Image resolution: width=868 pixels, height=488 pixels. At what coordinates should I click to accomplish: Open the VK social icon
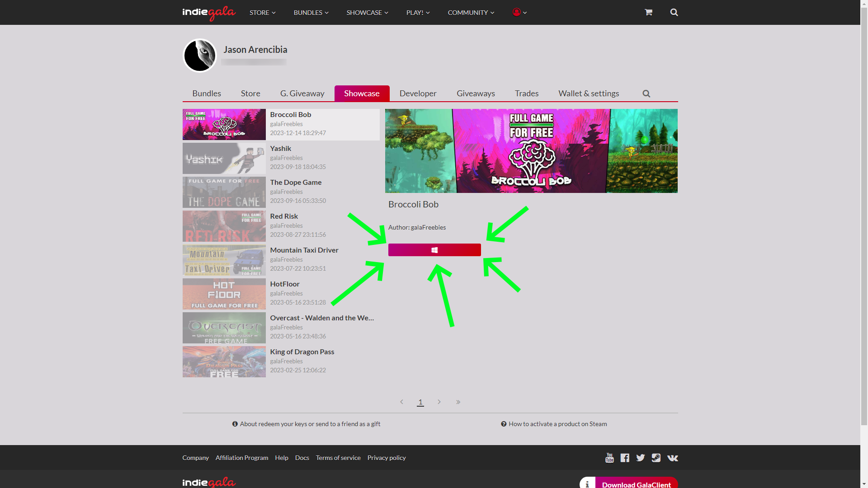point(673,458)
